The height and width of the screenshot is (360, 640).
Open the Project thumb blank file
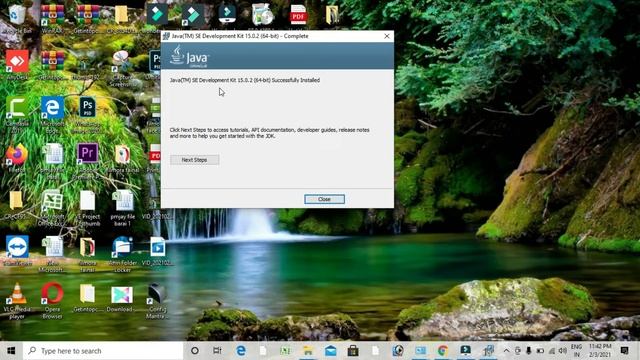coord(87,207)
